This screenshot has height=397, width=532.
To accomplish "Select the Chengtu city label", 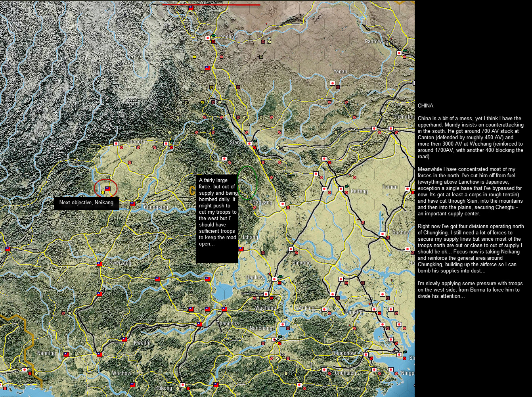I will (136, 142).
